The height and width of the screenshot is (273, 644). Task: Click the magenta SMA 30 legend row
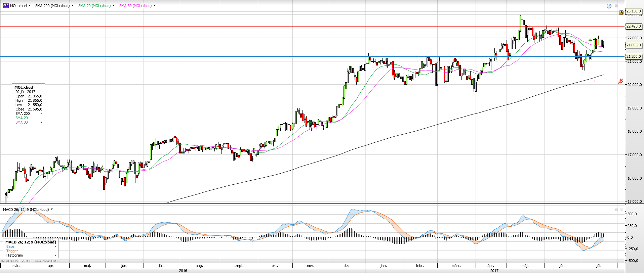(29, 122)
